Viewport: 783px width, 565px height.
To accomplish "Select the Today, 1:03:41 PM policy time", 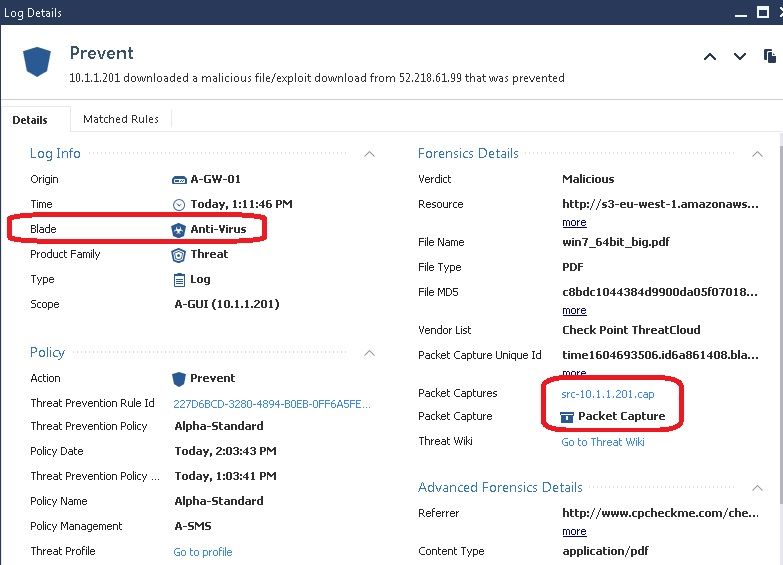I will (225, 476).
